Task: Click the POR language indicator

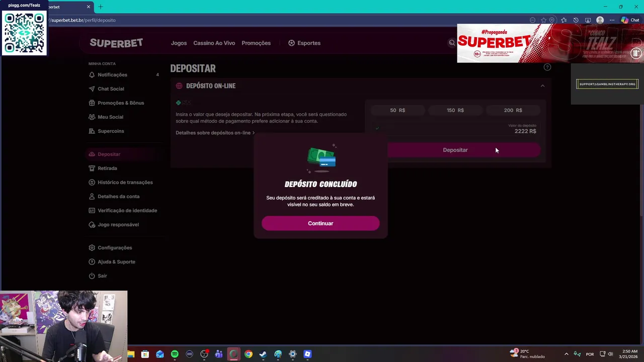Action: pos(590,354)
